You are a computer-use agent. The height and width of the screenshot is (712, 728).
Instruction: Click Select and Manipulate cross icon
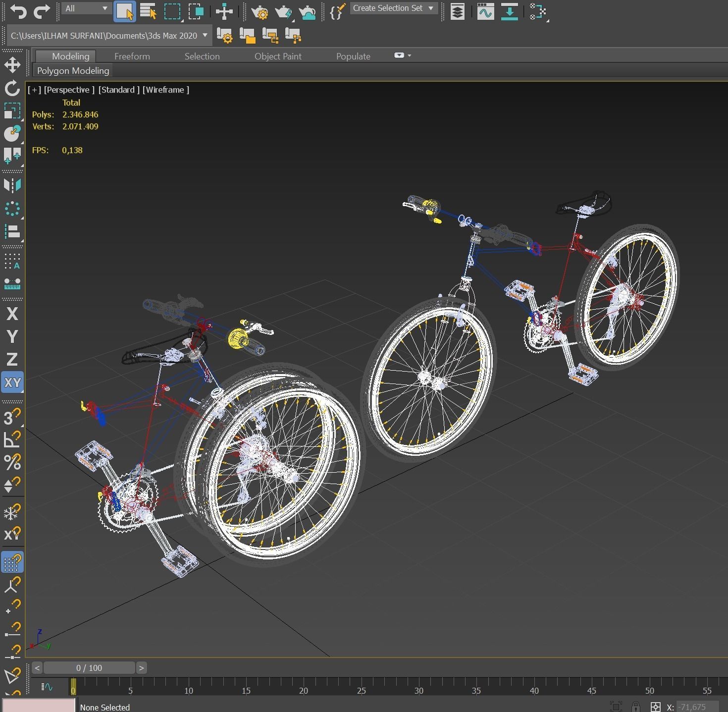(224, 11)
